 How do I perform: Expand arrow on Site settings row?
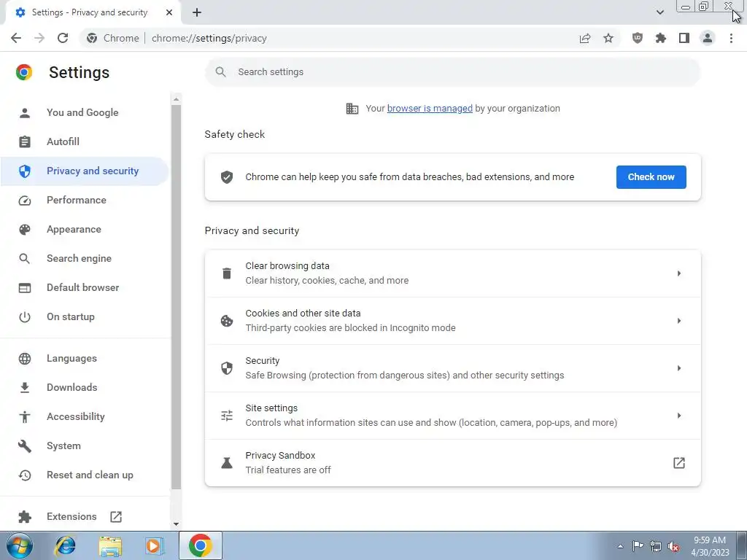(679, 416)
